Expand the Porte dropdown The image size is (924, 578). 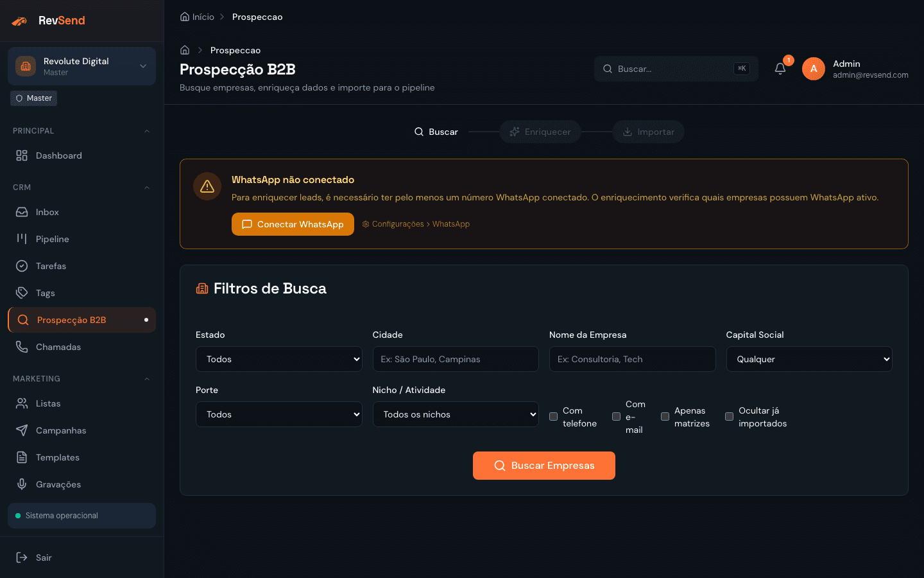coord(278,414)
